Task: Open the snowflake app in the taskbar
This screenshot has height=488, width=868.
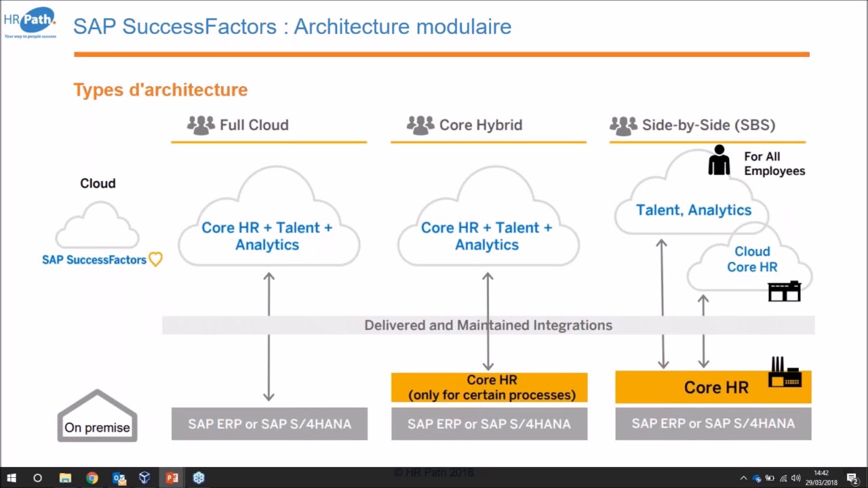Action: [x=199, y=478]
